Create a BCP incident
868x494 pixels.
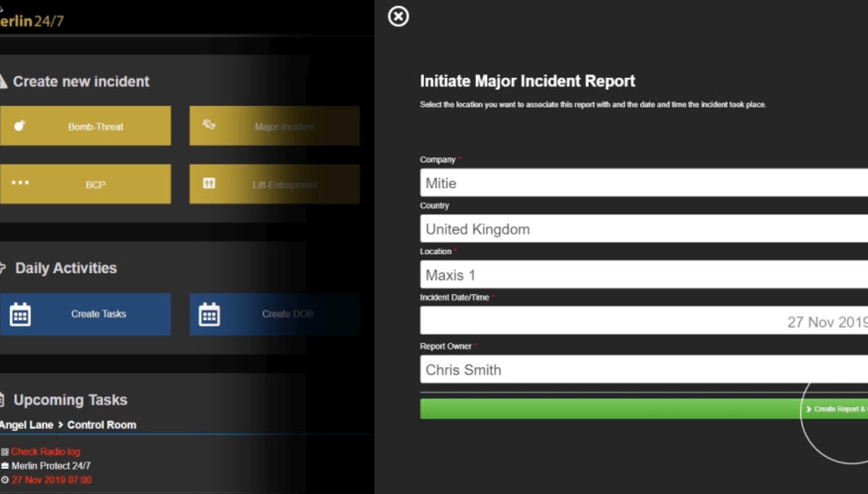(x=85, y=184)
